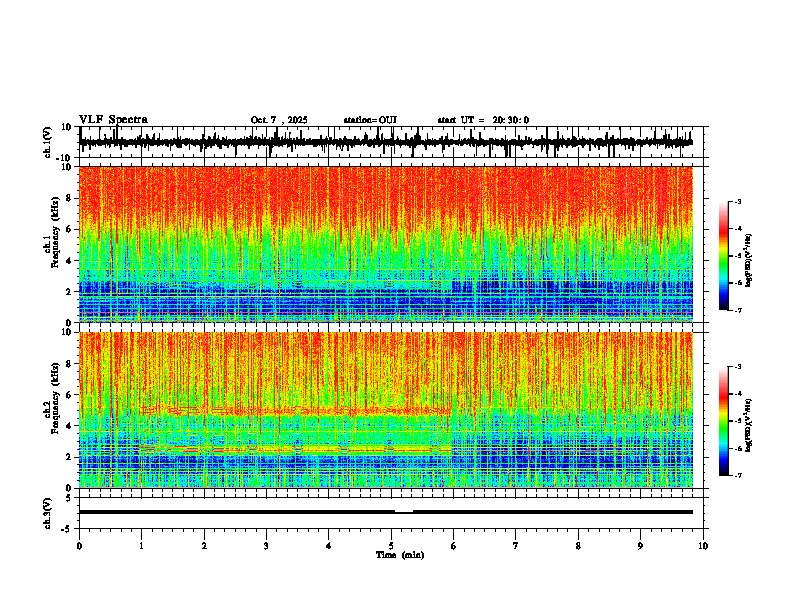The width and height of the screenshot is (792, 612).
Task: Select the date label "Oct. 7, 2025"
Action: 279,120
